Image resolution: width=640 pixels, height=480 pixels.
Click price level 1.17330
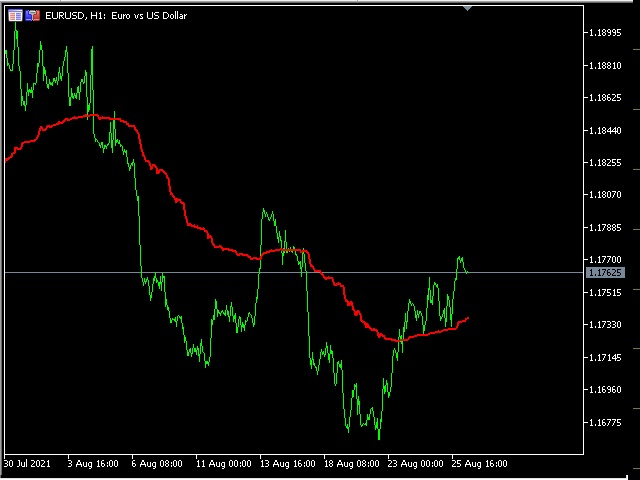tap(605, 324)
